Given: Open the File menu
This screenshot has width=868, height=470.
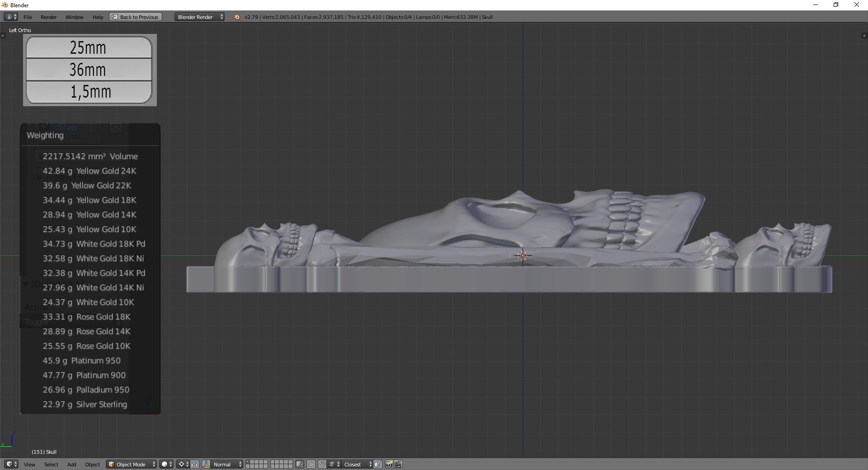Looking at the screenshot, I should click(28, 17).
